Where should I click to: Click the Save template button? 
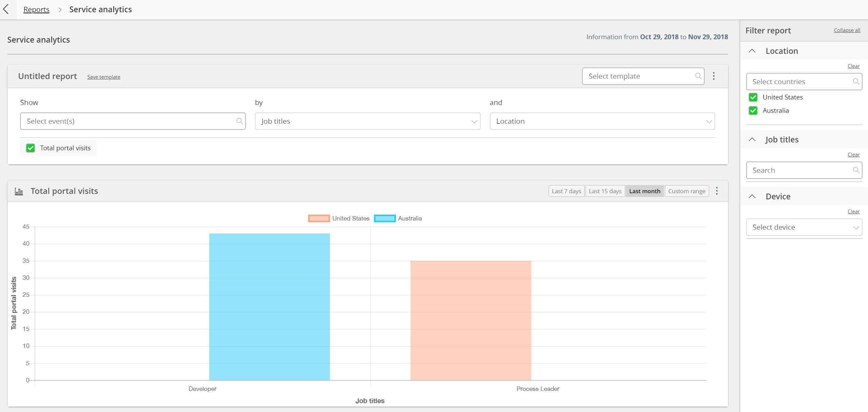pyautogui.click(x=103, y=77)
